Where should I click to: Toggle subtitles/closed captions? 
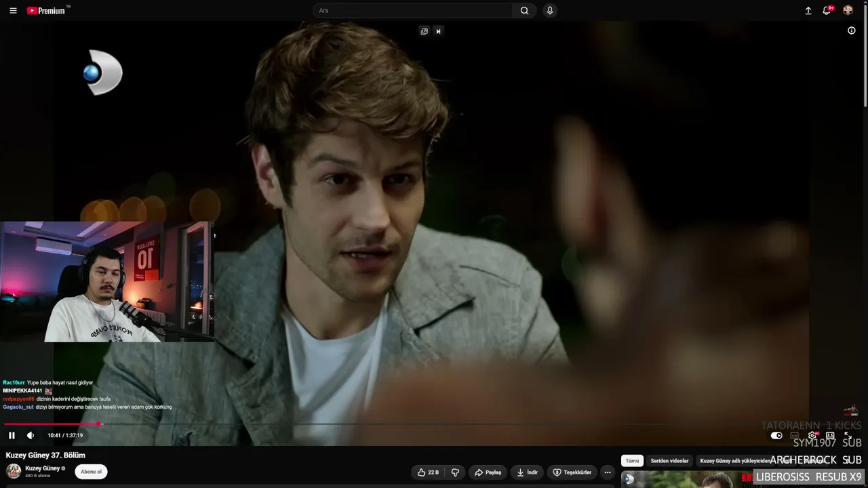pos(795,436)
